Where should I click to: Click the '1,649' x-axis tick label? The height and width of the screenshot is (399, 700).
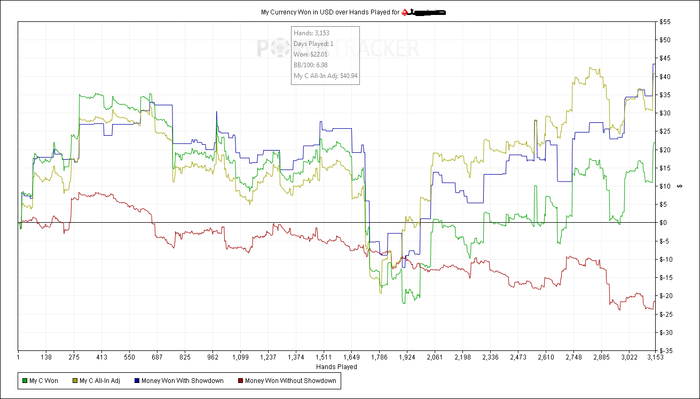351,357
